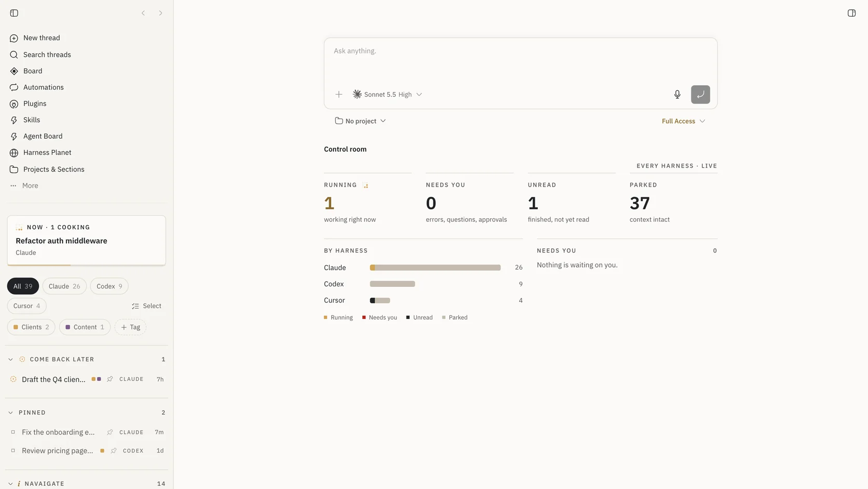Filter threads by Codex 9 chip
The width and height of the screenshot is (868, 489).
[x=109, y=286]
